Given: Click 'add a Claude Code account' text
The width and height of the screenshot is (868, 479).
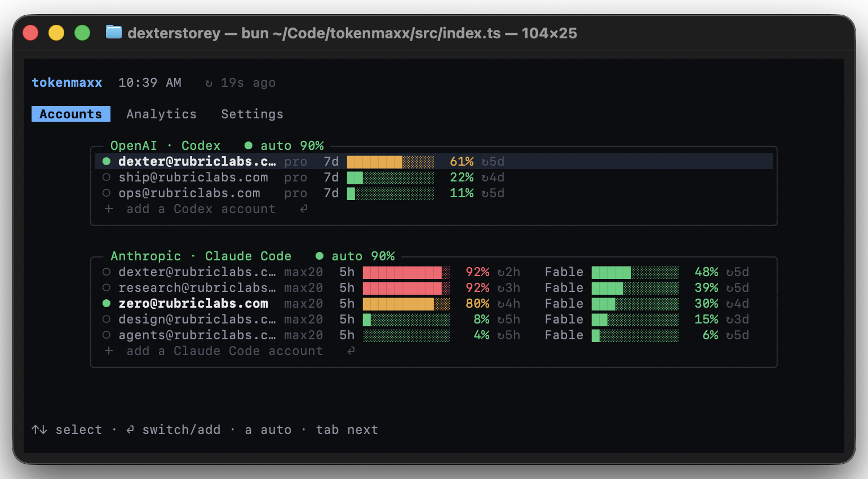Looking at the screenshot, I should 225,351.
